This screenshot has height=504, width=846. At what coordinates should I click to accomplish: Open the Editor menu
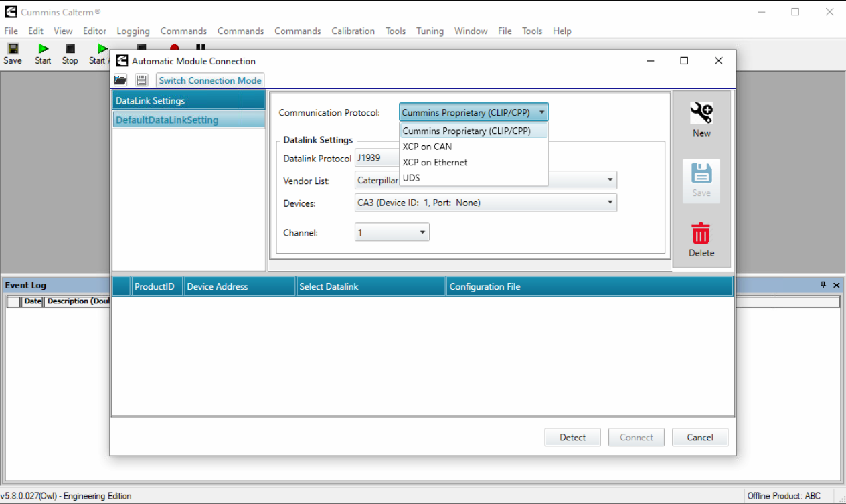point(94,31)
